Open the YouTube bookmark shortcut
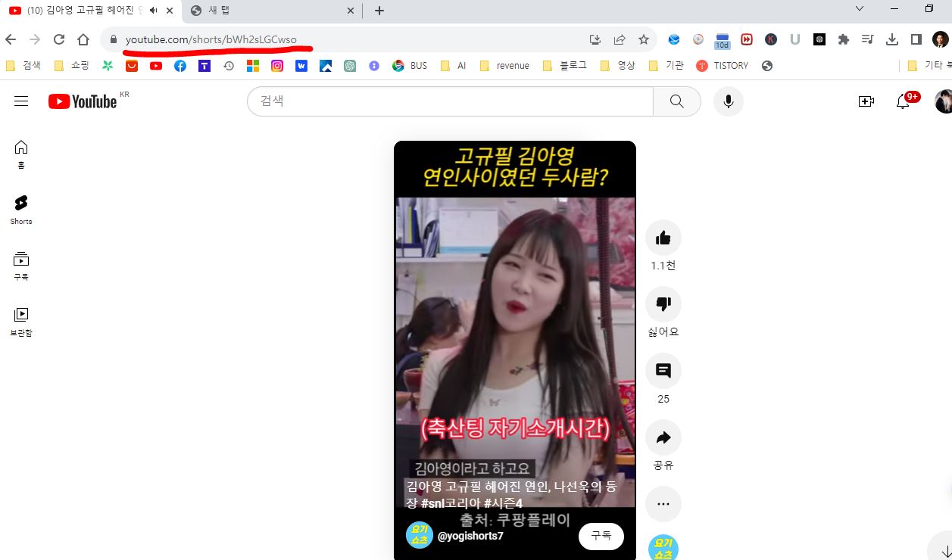The image size is (952, 560). click(156, 66)
